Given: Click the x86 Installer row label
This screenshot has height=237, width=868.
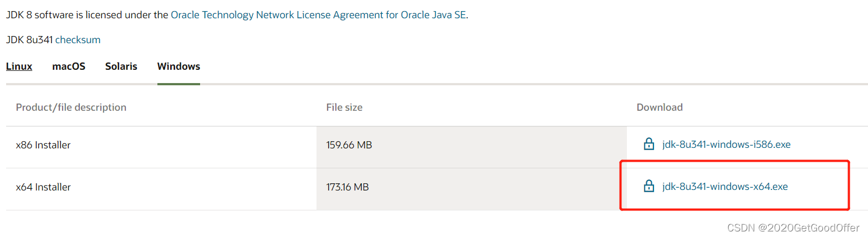Looking at the screenshot, I should click(x=43, y=145).
